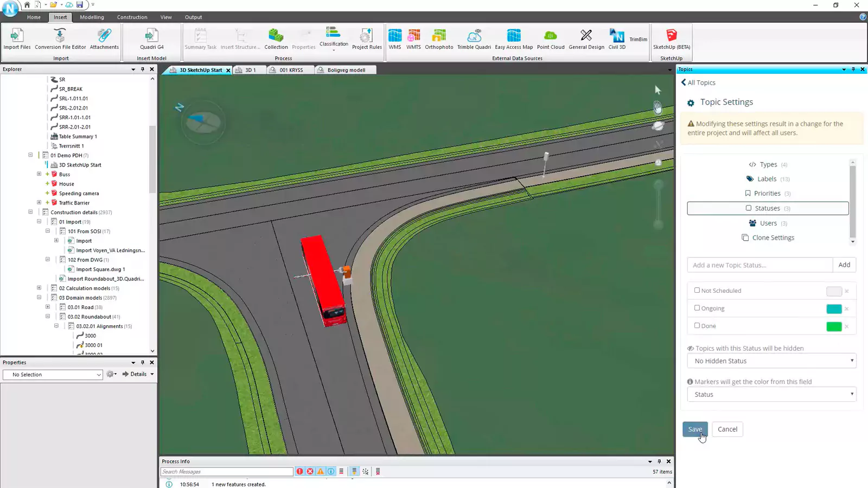
Task: Save the topic settings
Action: tap(695, 429)
